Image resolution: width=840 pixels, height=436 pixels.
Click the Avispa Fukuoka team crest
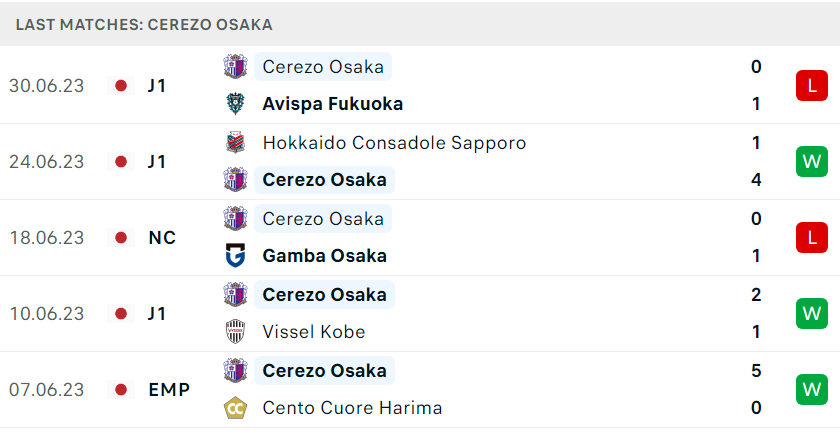pos(235,104)
